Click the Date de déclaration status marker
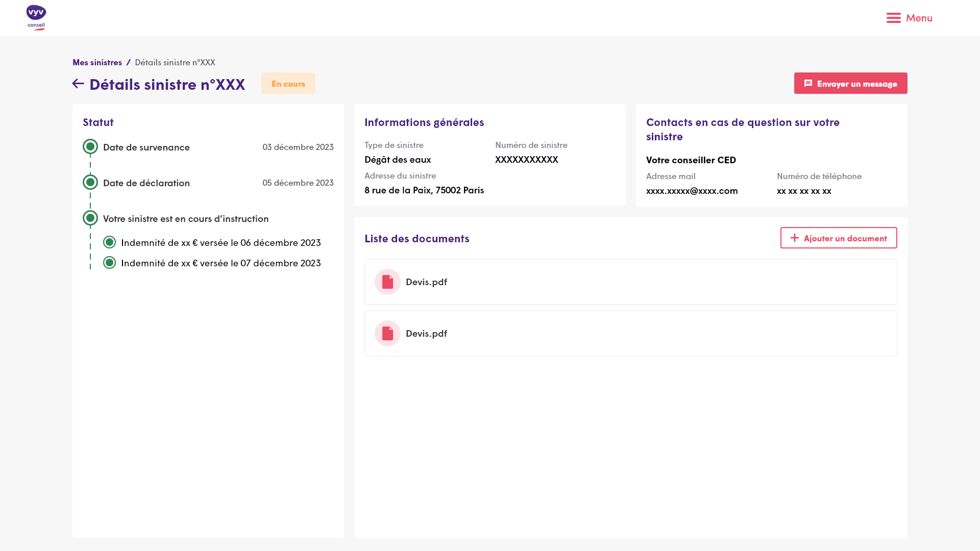The height and width of the screenshot is (551, 980). [x=90, y=183]
